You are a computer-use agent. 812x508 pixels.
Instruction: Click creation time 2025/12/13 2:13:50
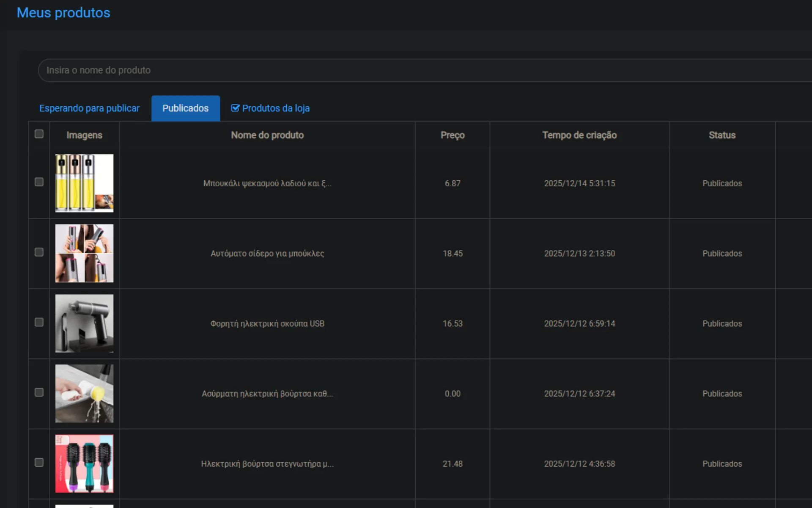[x=579, y=254]
